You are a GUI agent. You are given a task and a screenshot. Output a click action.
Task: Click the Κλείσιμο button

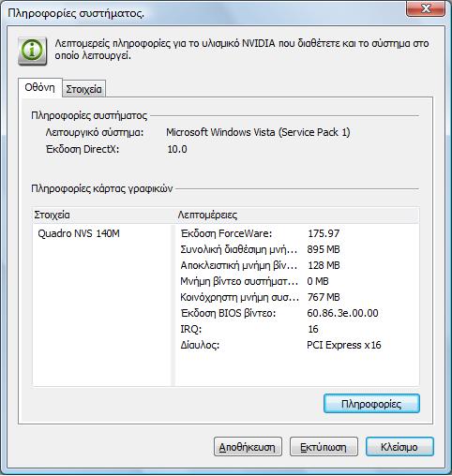pos(399,447)
